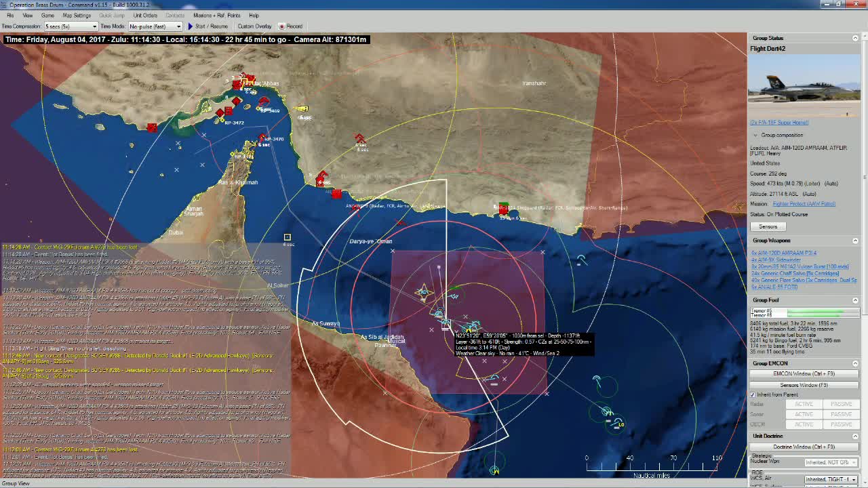Open the View menu
This screenshot has height=488, width=868.
point(28,15)
